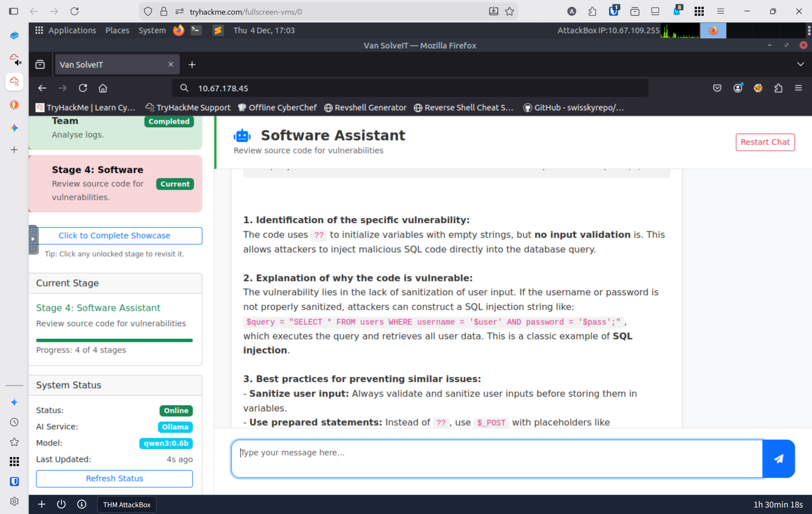Go to inner Firefox home page
This screenshot has width=812, height=514.
coord(103,88)
